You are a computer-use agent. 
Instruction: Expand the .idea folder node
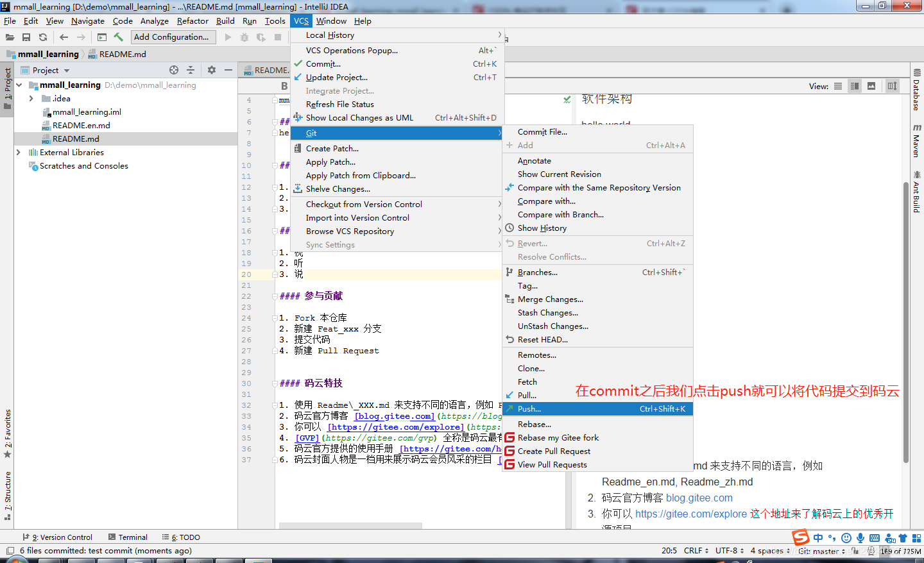(31, 99)
